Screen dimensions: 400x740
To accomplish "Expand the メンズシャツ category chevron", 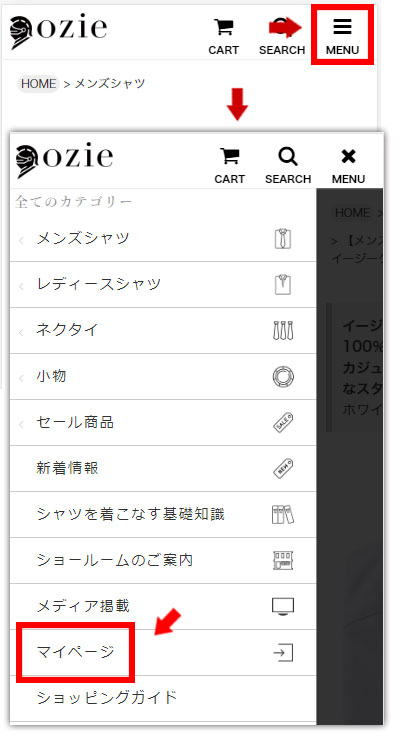I will coord(21,240).
